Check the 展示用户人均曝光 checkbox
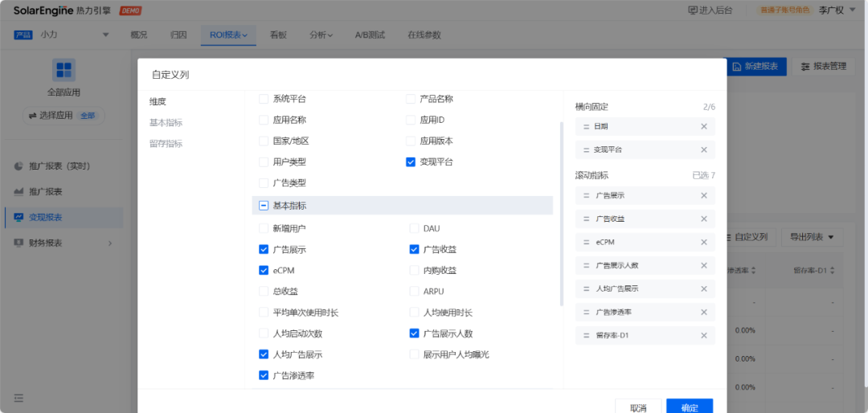Viewport: 868px width, 413px height. point(414,354)
